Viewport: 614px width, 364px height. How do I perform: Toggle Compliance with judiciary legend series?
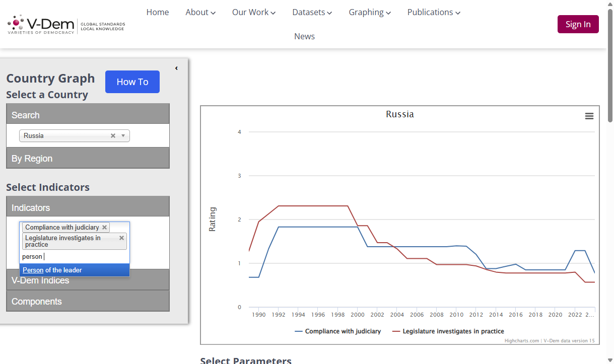click(337, 331)
